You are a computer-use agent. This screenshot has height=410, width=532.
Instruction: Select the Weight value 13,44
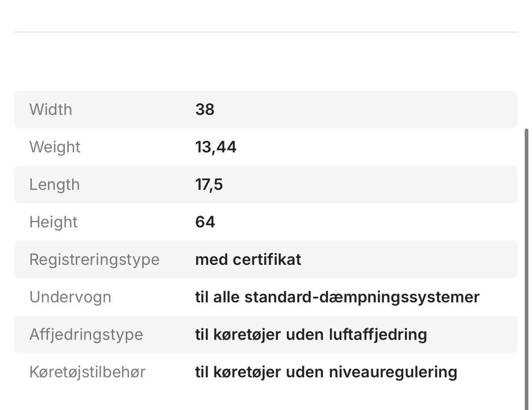[x=216, y=147]
